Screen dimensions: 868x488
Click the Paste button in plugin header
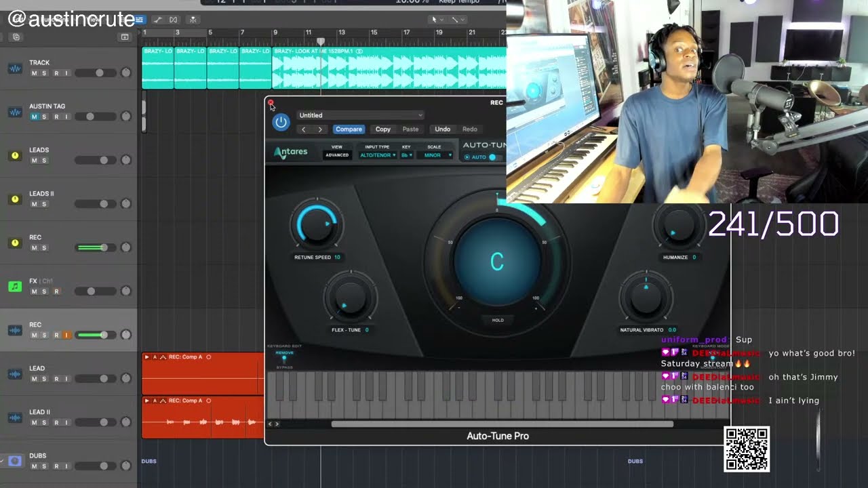click(x=410, y=129)
